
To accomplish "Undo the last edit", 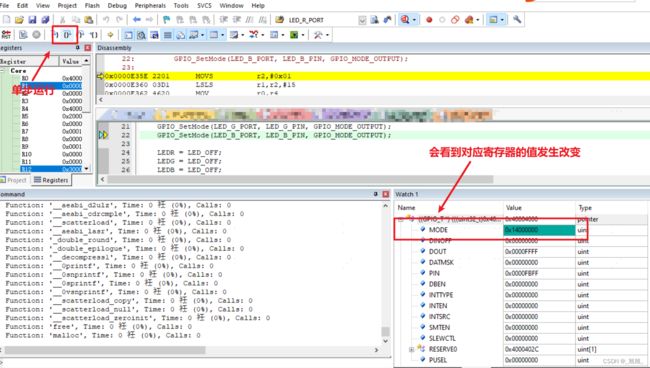I will [x=106, y=19].
